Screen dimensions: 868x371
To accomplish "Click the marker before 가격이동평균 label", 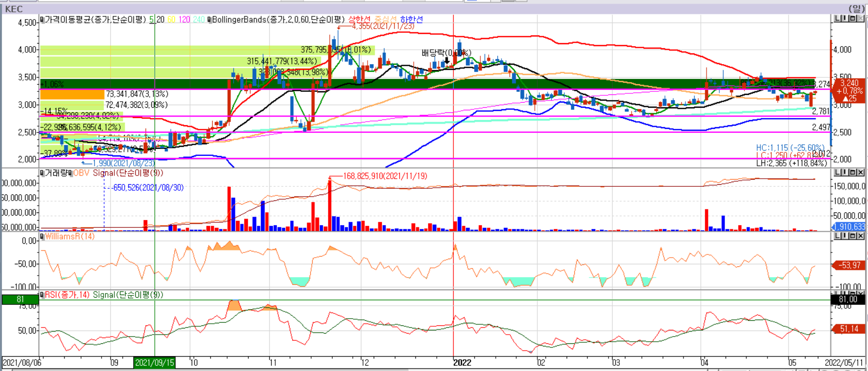I will tap(42, 19).
